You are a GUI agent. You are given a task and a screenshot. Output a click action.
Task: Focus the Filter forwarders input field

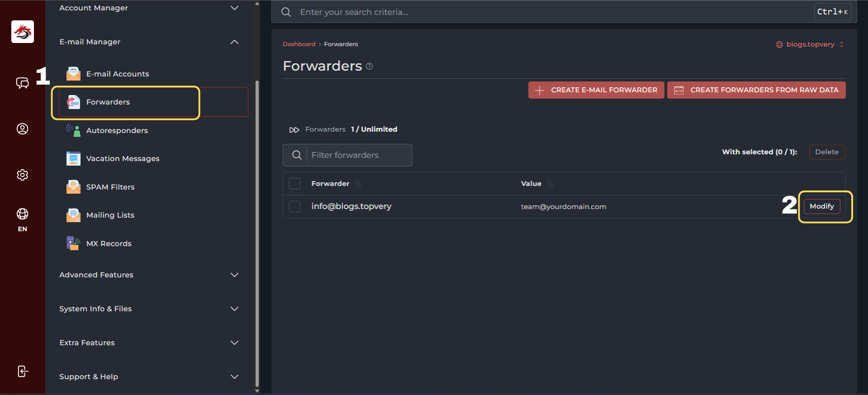358,155
